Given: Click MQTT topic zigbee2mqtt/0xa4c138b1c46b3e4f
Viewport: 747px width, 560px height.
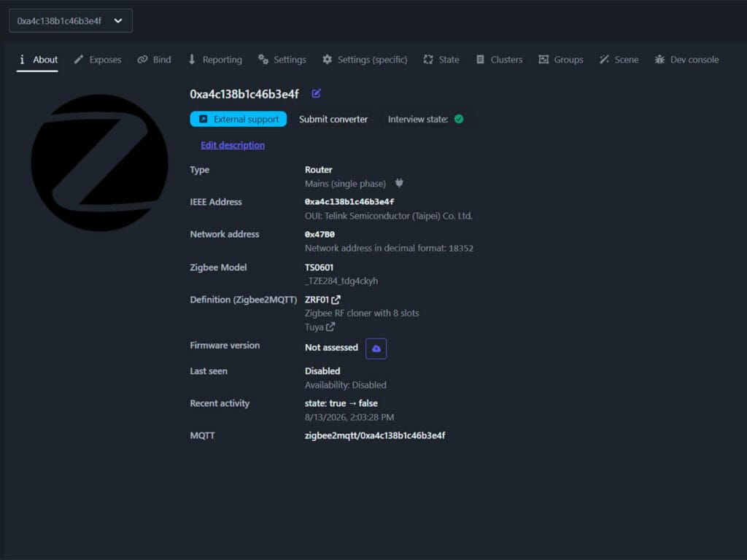Looking at the screenshot, I should click(x=375, y=436).
